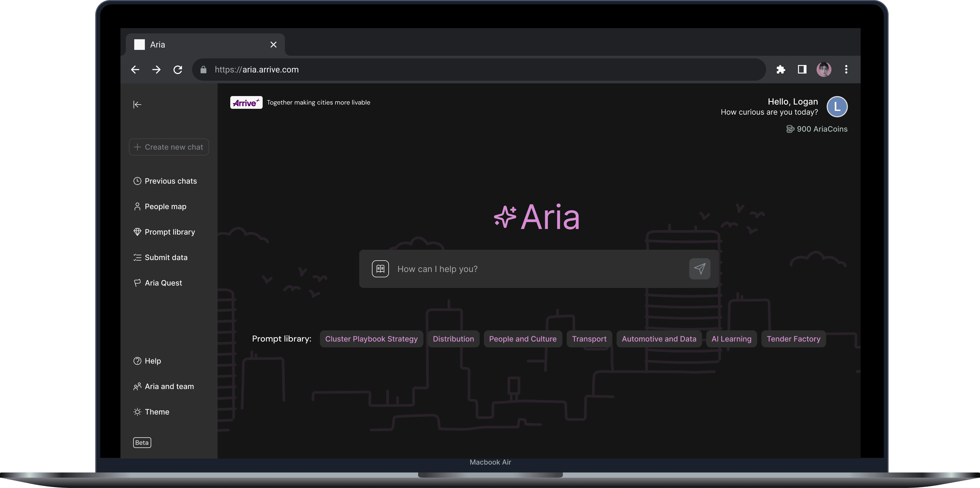The width and height of the screenshot is (980, 488).
Task: Switch appearance via Theme option
Action: [x=157, y=412]
